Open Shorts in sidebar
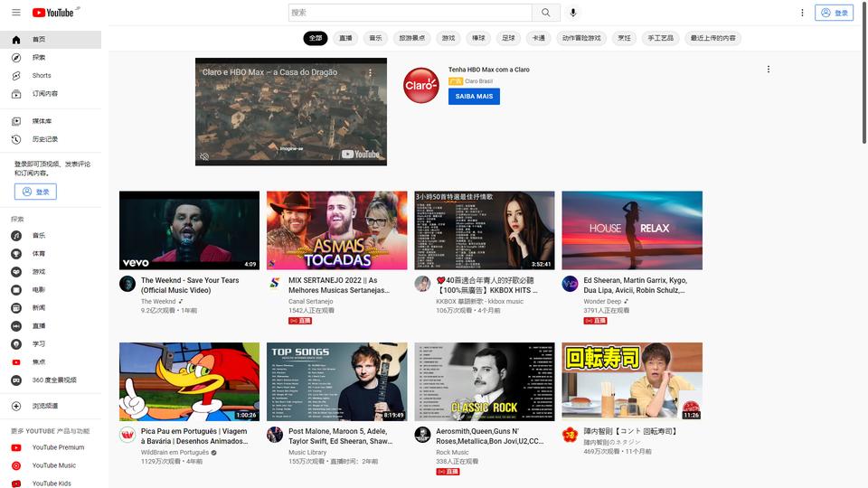 51,76
